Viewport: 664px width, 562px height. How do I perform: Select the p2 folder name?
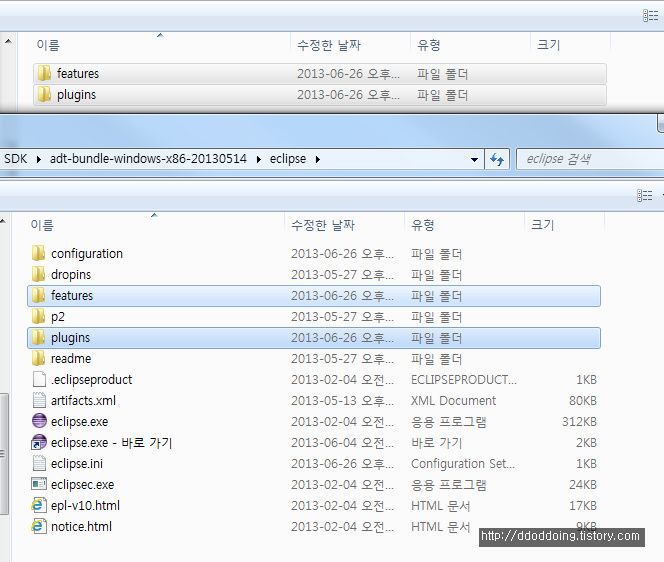point(58,316)
